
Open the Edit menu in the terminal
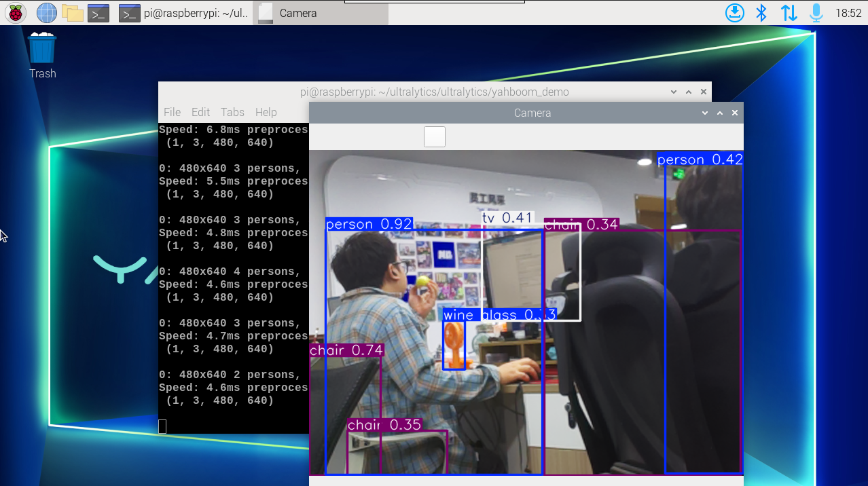point(200,112)
